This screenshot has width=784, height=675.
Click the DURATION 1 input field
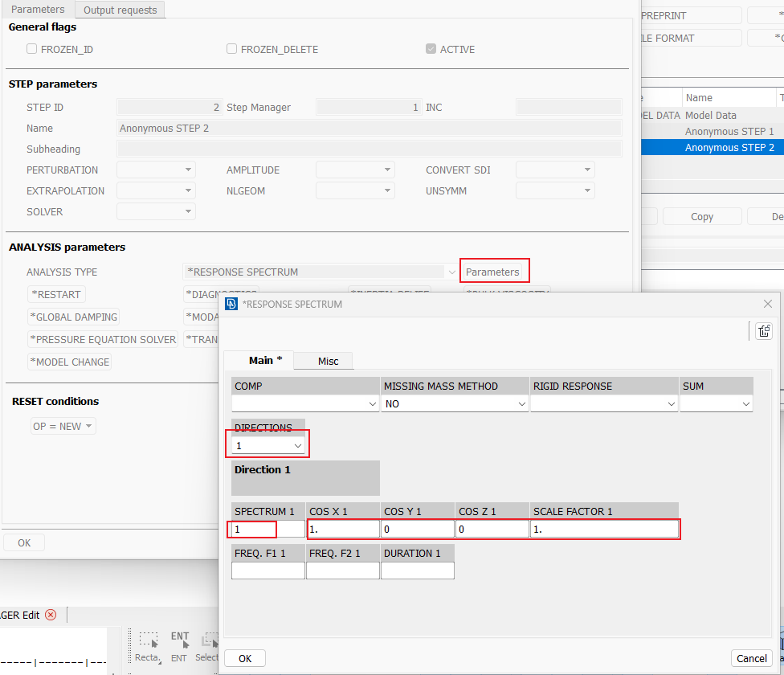tap(418, 571)
